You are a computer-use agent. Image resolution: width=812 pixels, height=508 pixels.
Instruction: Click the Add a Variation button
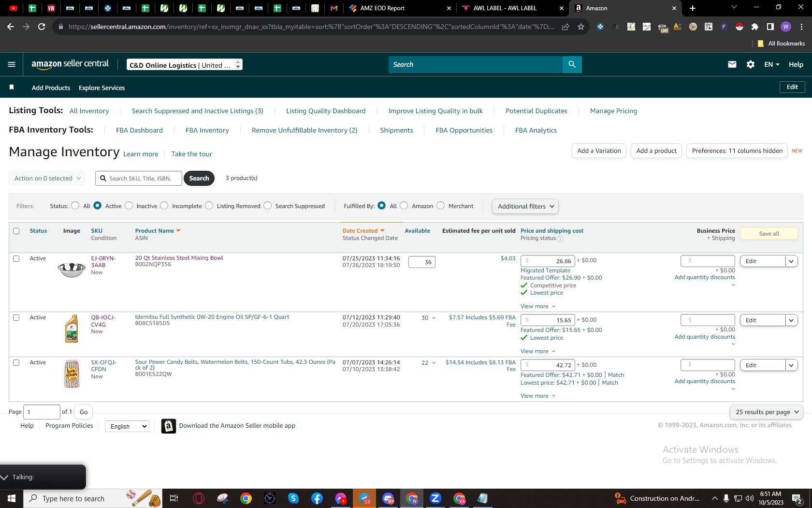pyautogui.click(x=599, y=151)
